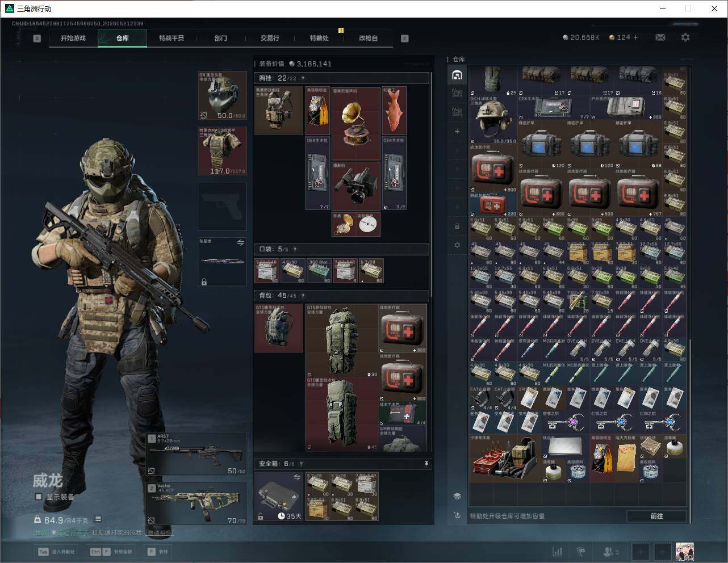The width and height of the screenshot is (728, 563).
Task: Go to the 交易行 tab
Action: coord(270,38)
